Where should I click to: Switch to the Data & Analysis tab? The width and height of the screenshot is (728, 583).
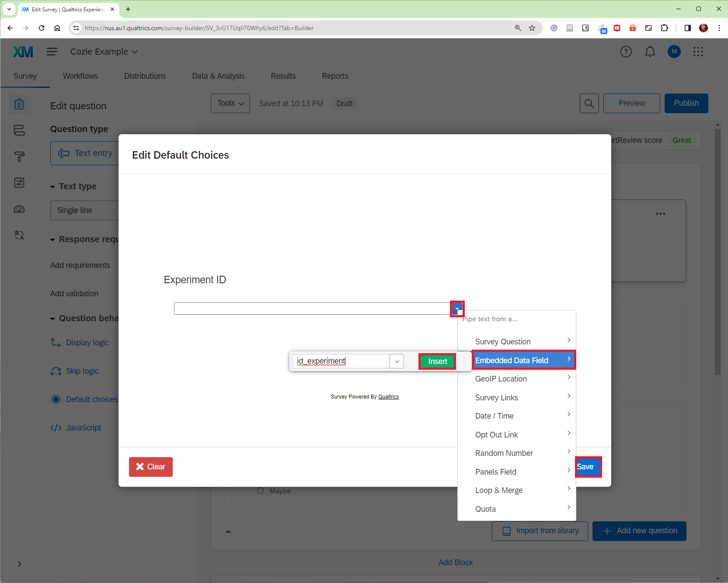218,76
